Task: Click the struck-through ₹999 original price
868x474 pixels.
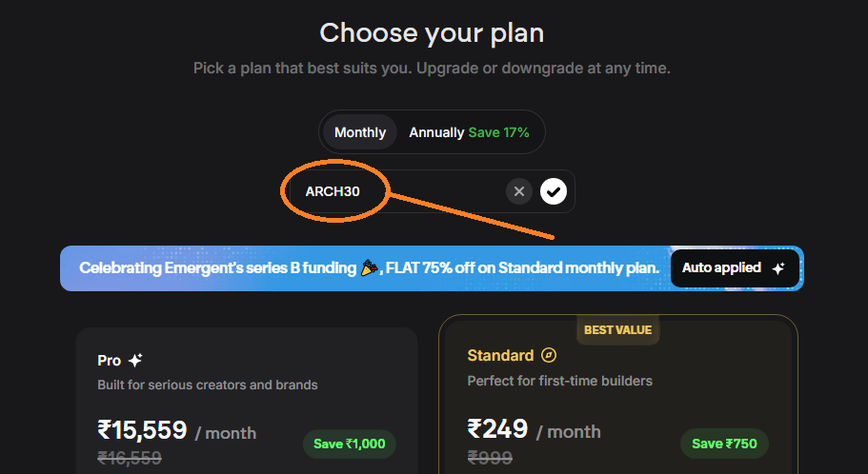Action: [x=489, y=458]
